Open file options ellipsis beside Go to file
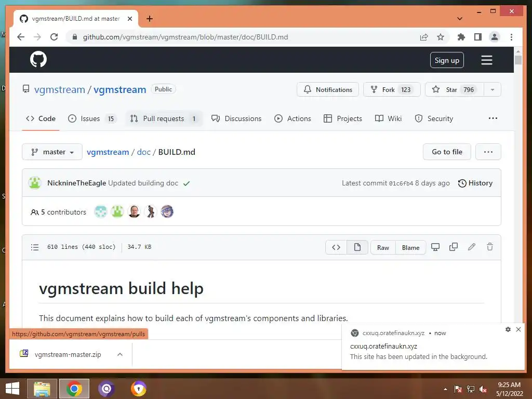The width and height of the screenshot is (532, 399). click(x=488, y=152)
